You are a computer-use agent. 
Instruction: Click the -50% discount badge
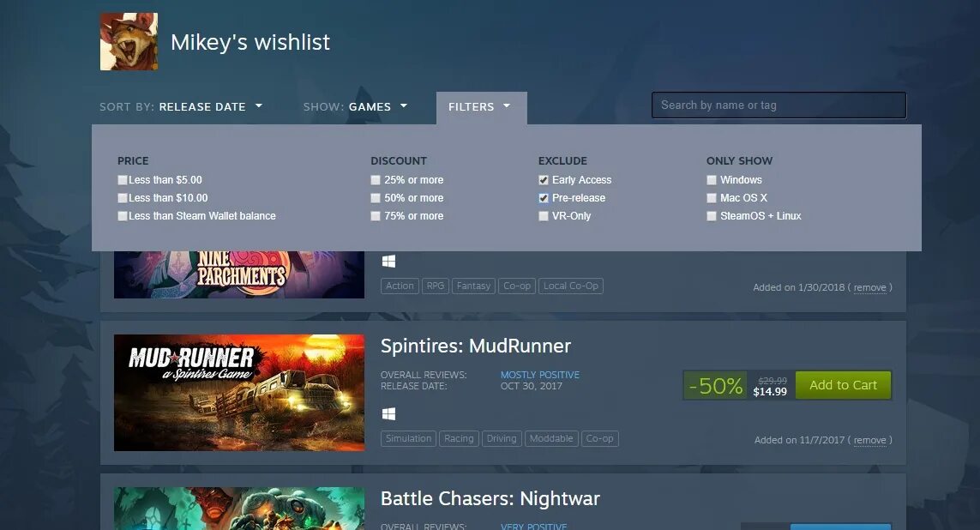click(715, 386)
